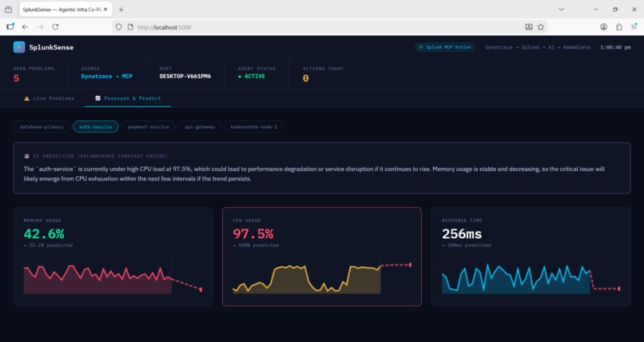The height and width of the screenshot is (342, 644).
Task: Choose the api-gateway chip
Action: (x=200, y=127)
